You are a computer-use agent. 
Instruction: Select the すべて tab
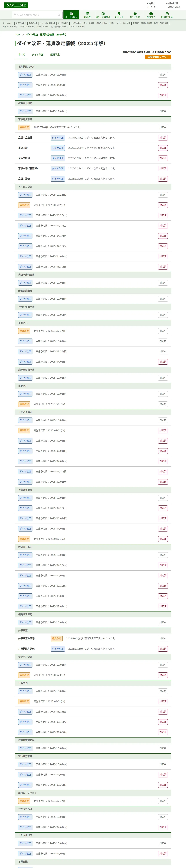coord(22,55)
